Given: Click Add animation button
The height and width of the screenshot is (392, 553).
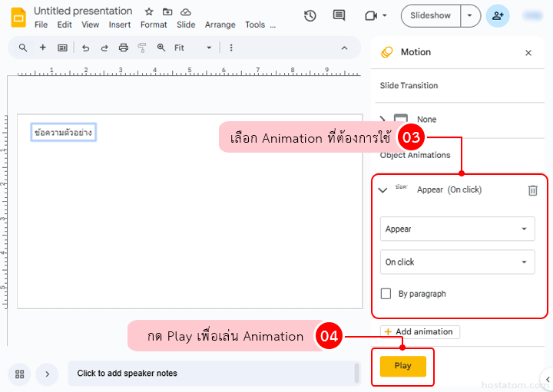Looking at the screenshot, I should point(419,331).
